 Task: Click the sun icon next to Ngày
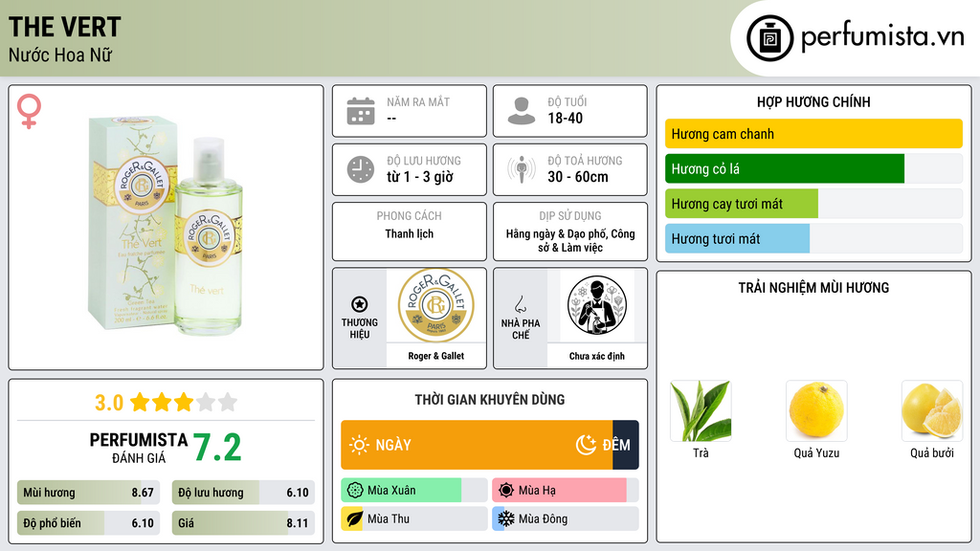pos(359,445)
